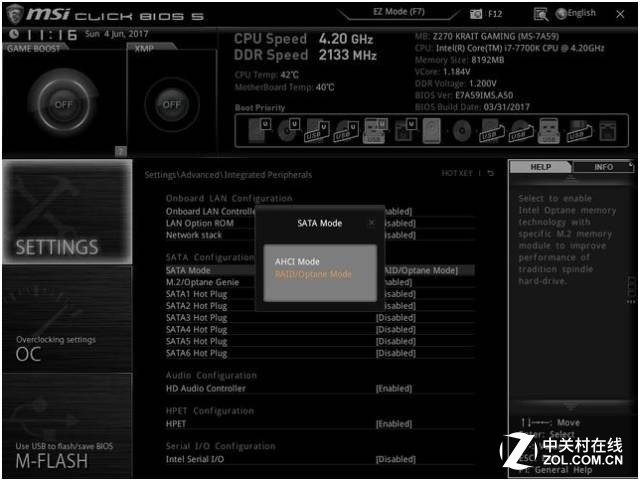Click the UEFI USB CD/DVD boot icon
640x481 pixels.
coord(346,131)
